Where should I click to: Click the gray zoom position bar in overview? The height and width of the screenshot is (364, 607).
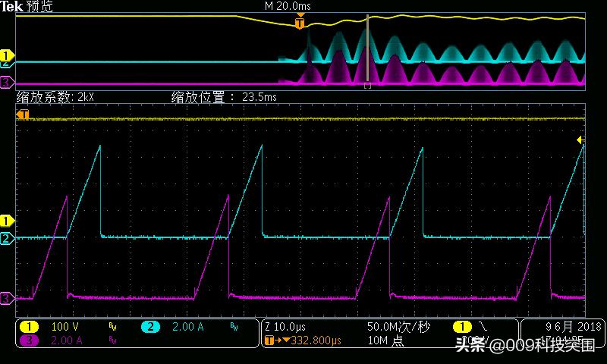(367, 49)
